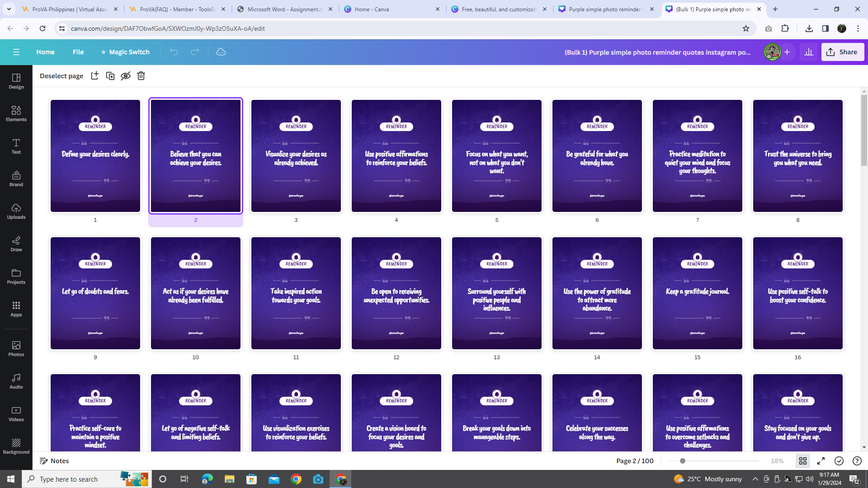Click the Add page icon

94,76
